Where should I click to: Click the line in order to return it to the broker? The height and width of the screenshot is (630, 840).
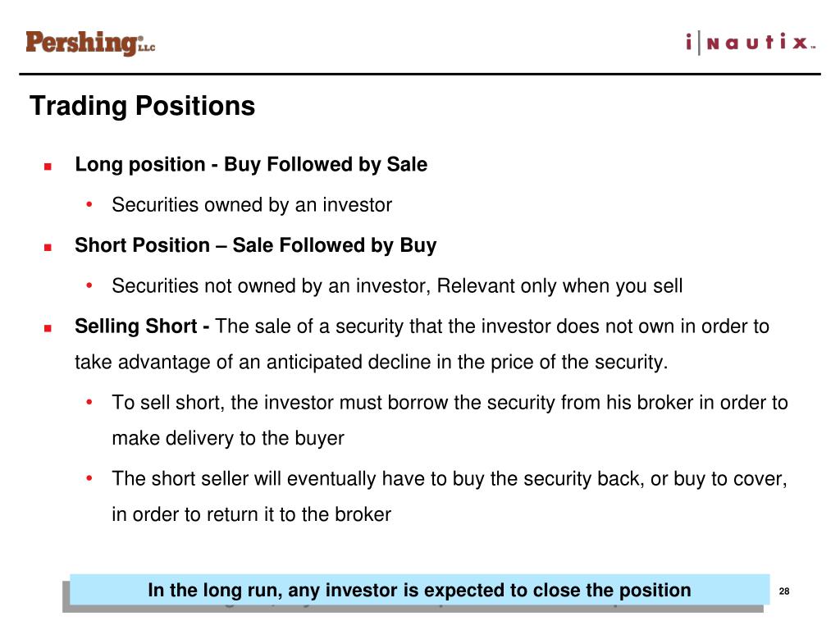pos(251,514)
